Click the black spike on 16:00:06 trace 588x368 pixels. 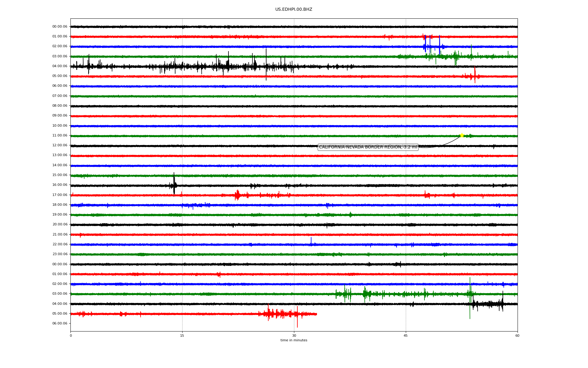[174, 183]
